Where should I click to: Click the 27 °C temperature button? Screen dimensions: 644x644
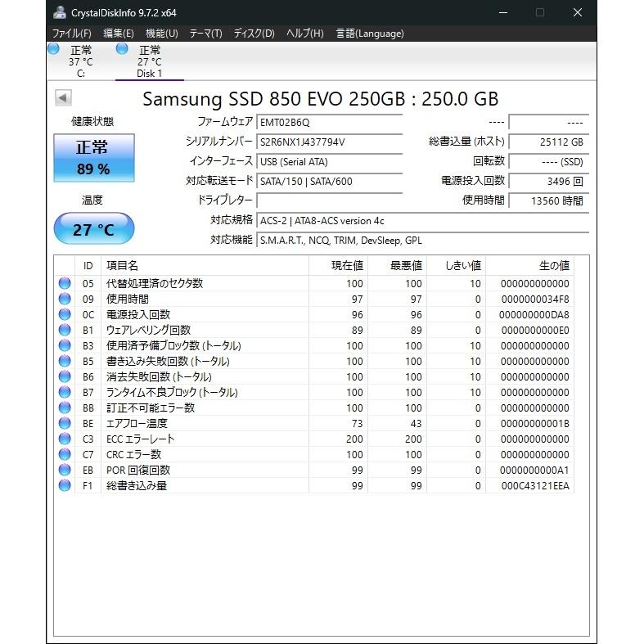coord(94,229)
